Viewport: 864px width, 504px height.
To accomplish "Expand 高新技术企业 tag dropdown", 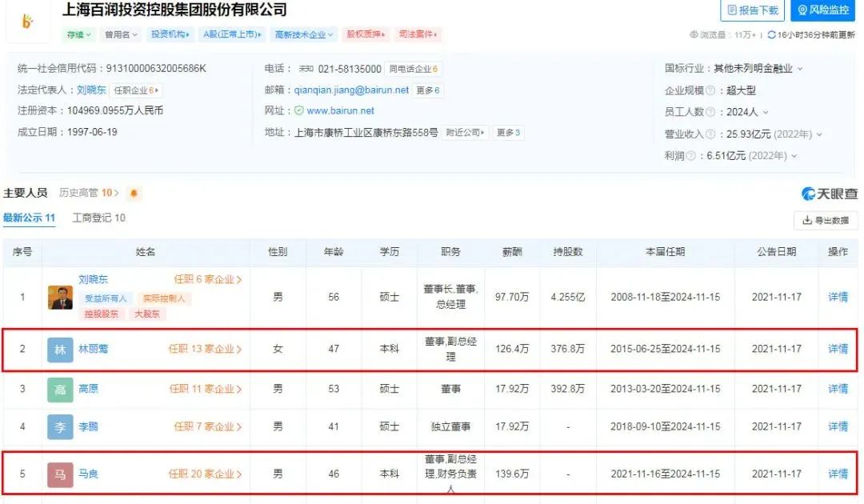I will [304, 34].
